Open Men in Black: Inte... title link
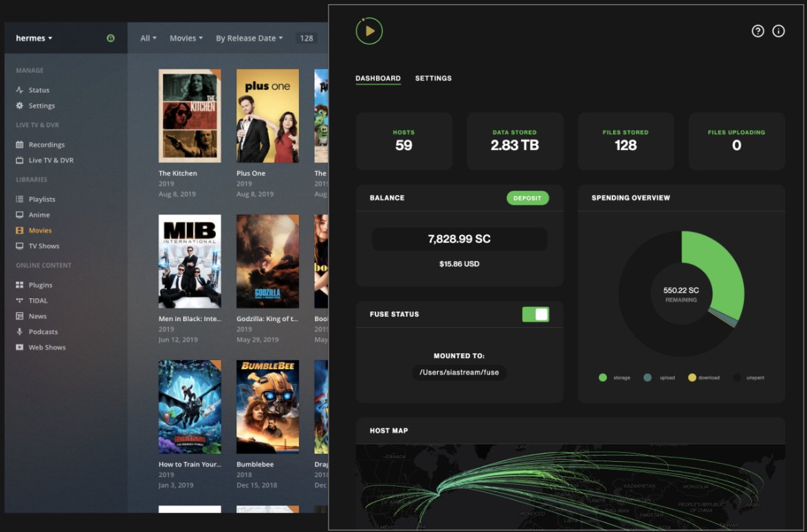The width and height of the screenshot is (807, 532). [190, 319]
